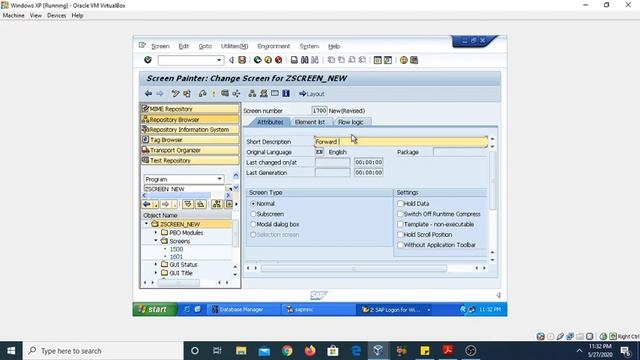Viewport: 640px width, 360px height.
Task: Click the Activate matchstick icon
Action: 213,93
